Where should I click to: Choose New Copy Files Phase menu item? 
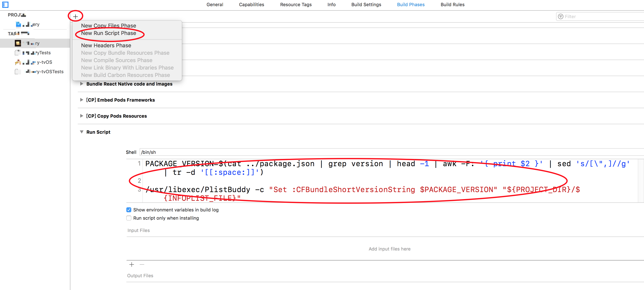(x=108, y=26)
